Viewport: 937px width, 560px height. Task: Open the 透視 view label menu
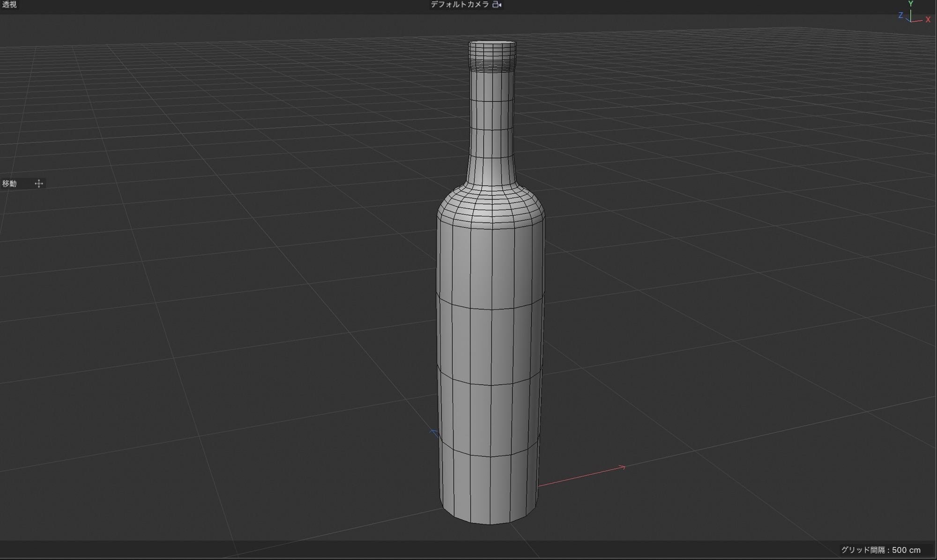9,5
